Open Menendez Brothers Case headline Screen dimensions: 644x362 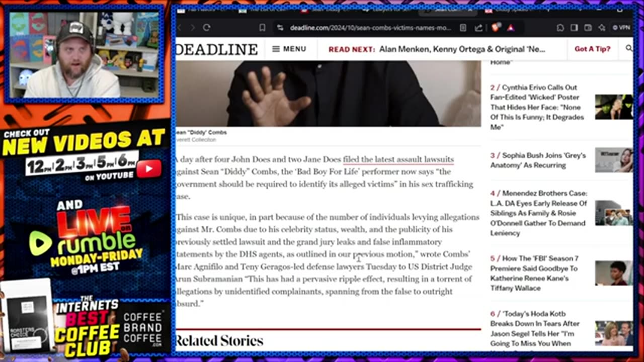coord(538,213)
